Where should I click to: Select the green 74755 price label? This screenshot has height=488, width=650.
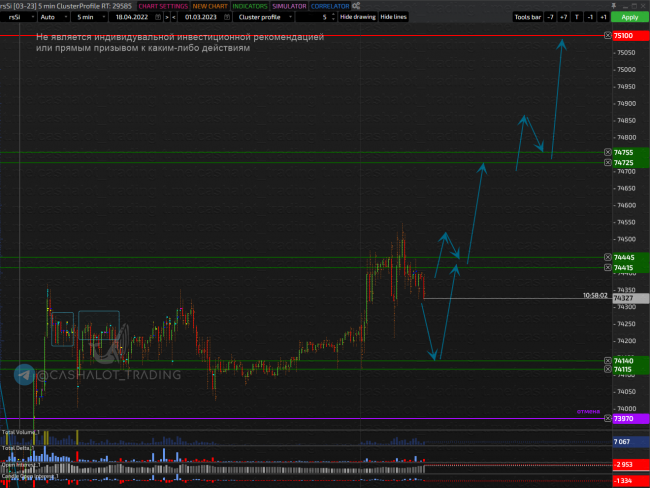click(631, 153)
